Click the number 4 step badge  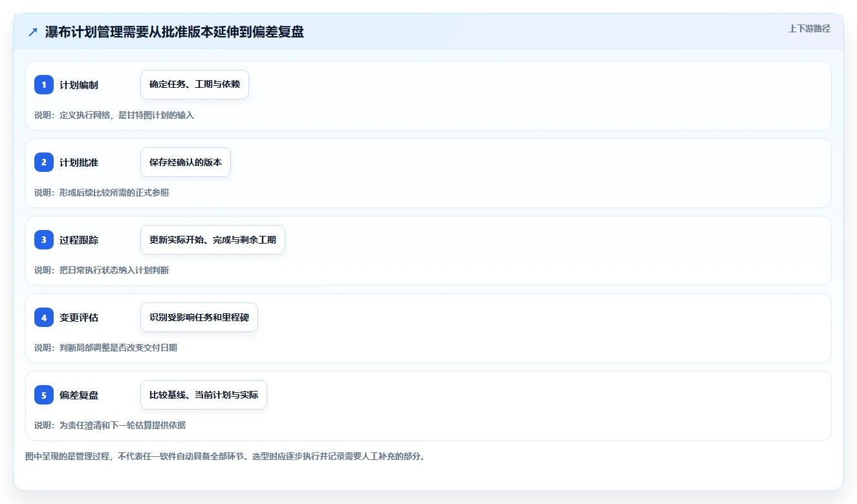pyautogui.click(x=44, y=317)
